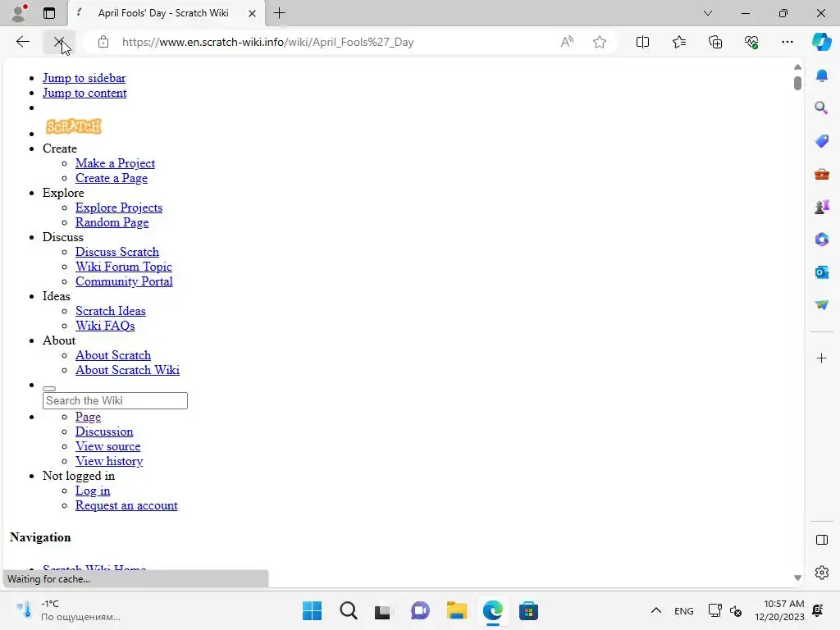Viewport: 840px width, 630px height.
Task: Open Discuss Scratch link
Action: click(x=117, y=251)
